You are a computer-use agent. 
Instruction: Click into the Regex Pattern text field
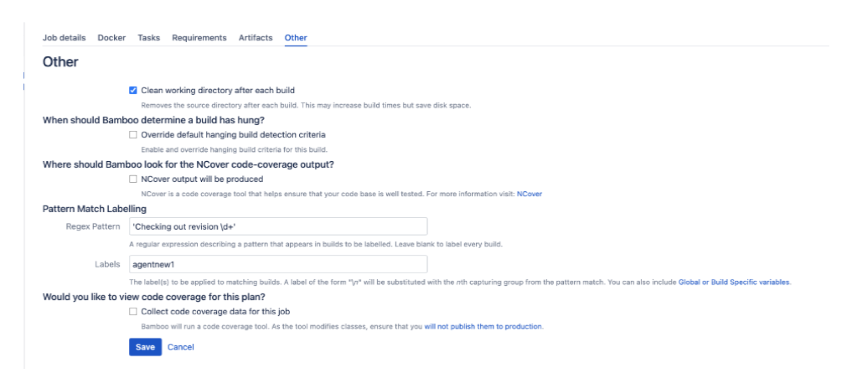[x=278, y=226]
